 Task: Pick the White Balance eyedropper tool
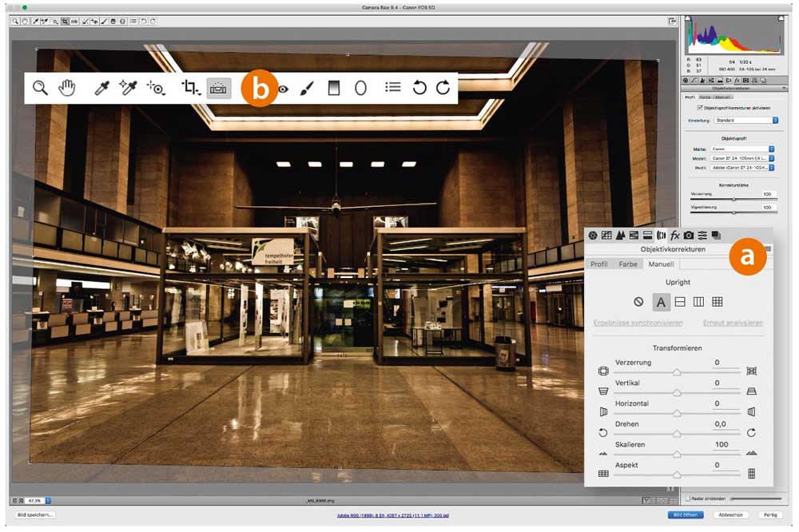(x=101, y=88)
